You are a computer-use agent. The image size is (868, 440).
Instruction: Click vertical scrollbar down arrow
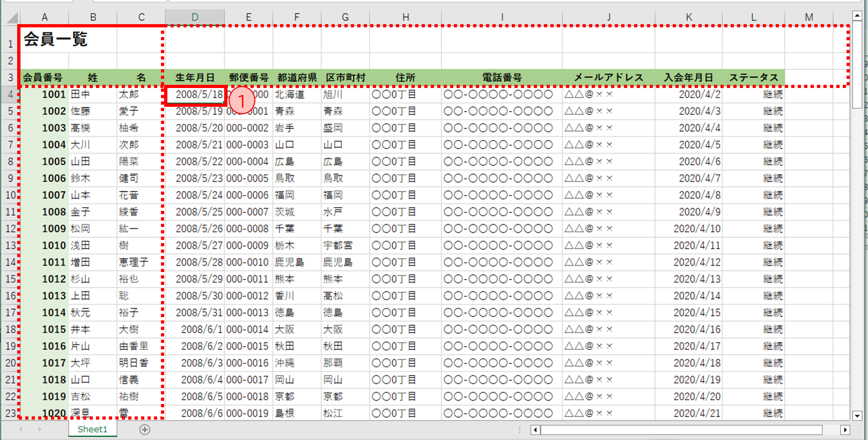[x=857, y=416]
